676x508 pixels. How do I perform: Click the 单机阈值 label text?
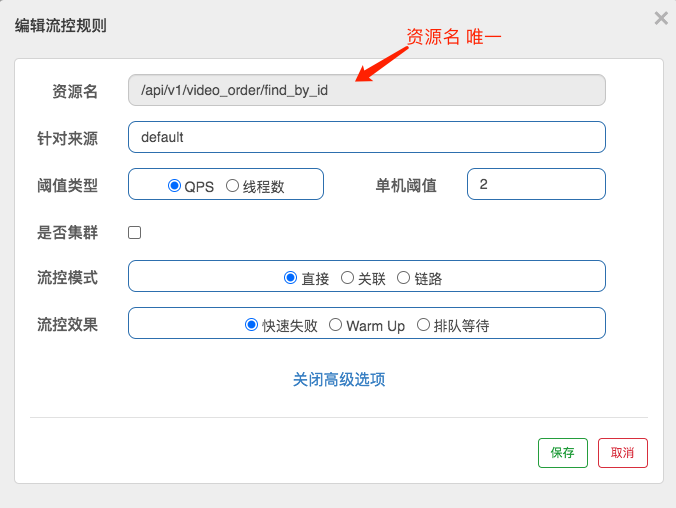[406, 185]
